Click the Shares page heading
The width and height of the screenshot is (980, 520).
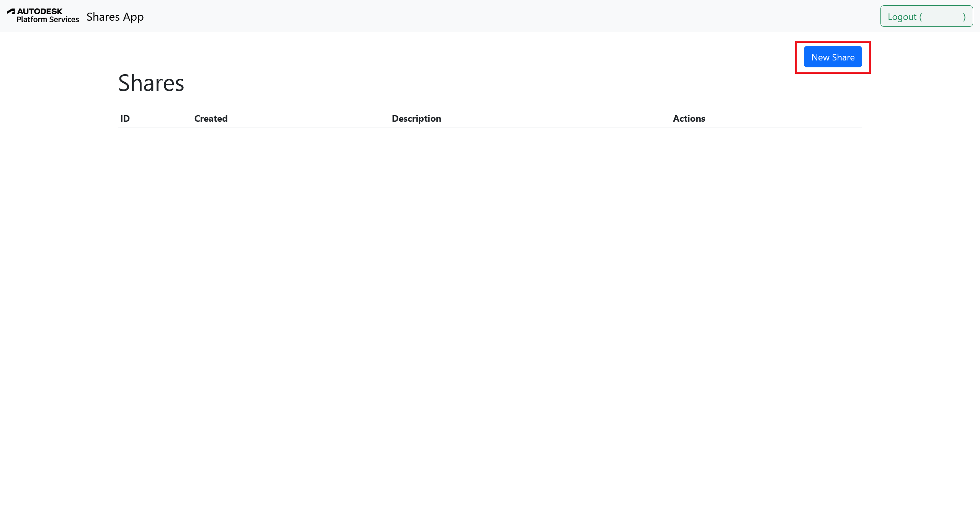coord(151,83)
